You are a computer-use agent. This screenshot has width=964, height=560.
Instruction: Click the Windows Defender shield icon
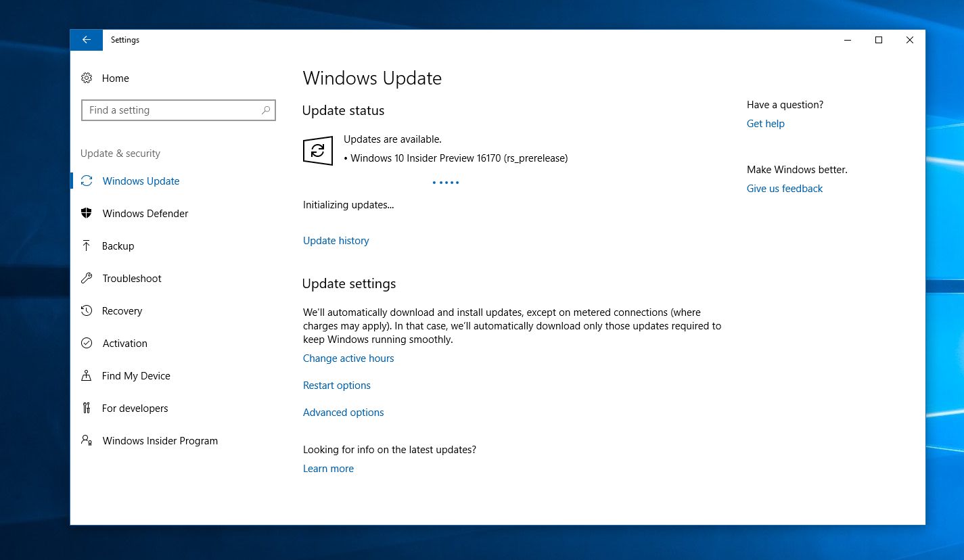pyautogui.click(x=87, y=214)
